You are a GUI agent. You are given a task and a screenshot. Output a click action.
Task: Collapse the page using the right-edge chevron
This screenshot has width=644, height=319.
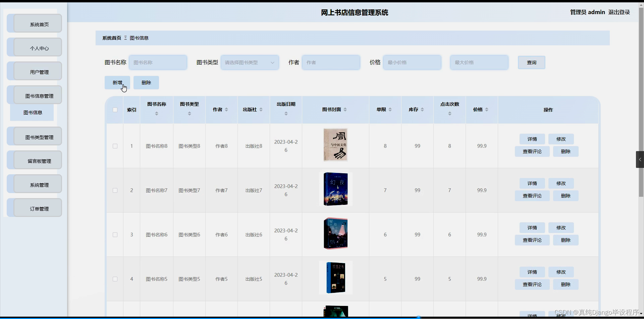click(x=640, y=159)
